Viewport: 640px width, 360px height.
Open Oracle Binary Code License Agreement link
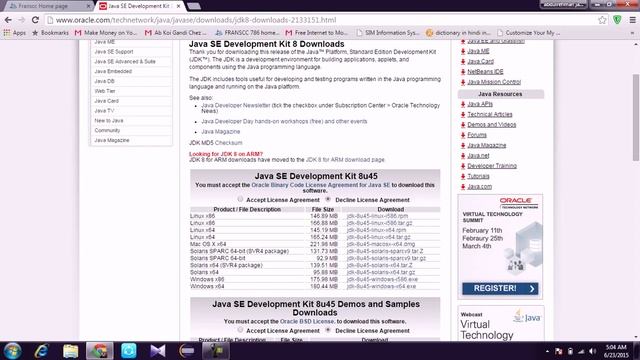click(x=321, y=185)
